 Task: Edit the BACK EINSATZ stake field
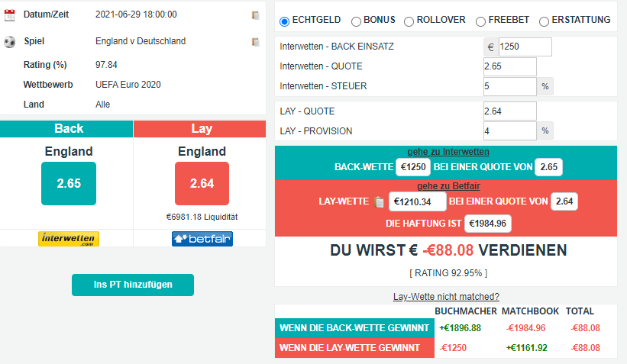point(524,47)
